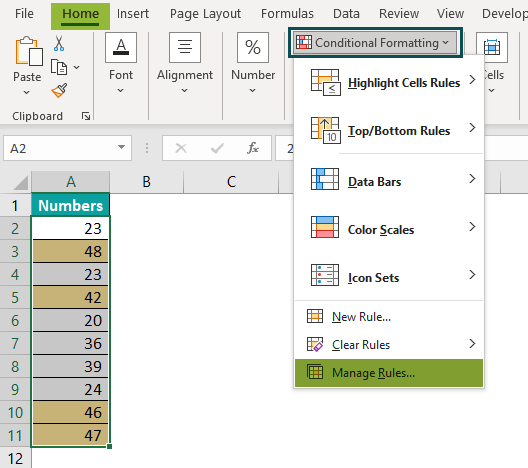Select cell containing 20
Screen dimensions: 528x468
(70, 321)
